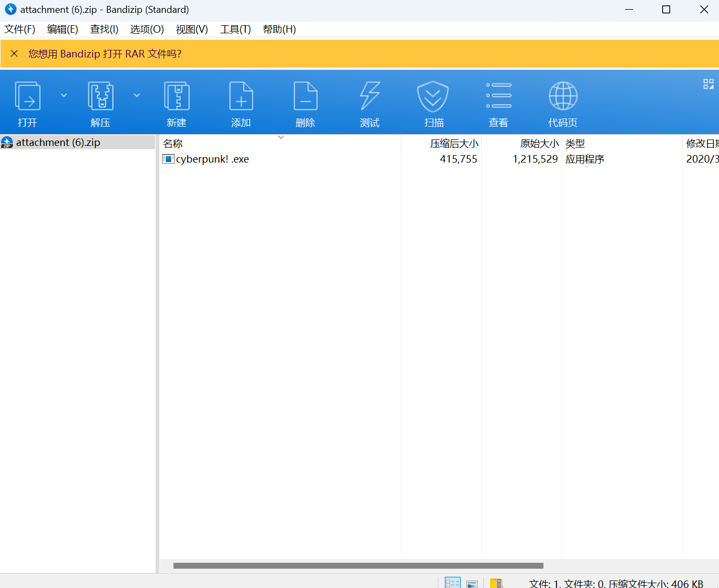
Task: Open the 视图(V) menu
Action: [x=192, y=29]
